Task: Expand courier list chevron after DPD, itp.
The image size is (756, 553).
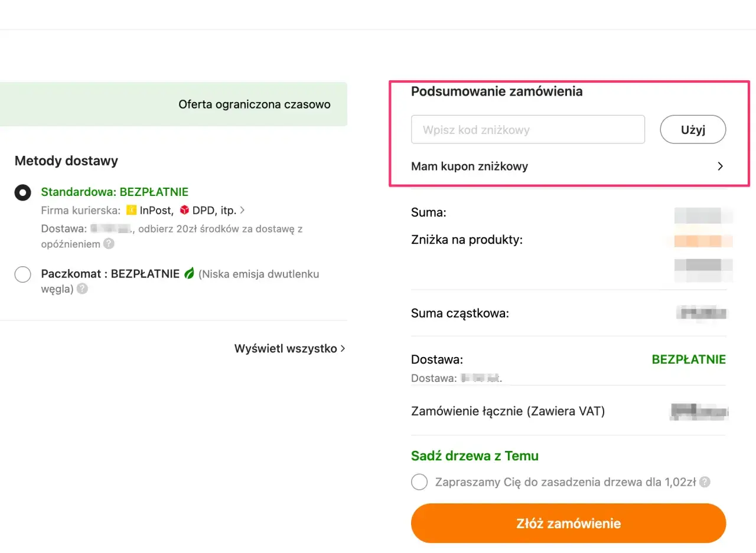Action: pyautogui.click(x=243, y=210)
